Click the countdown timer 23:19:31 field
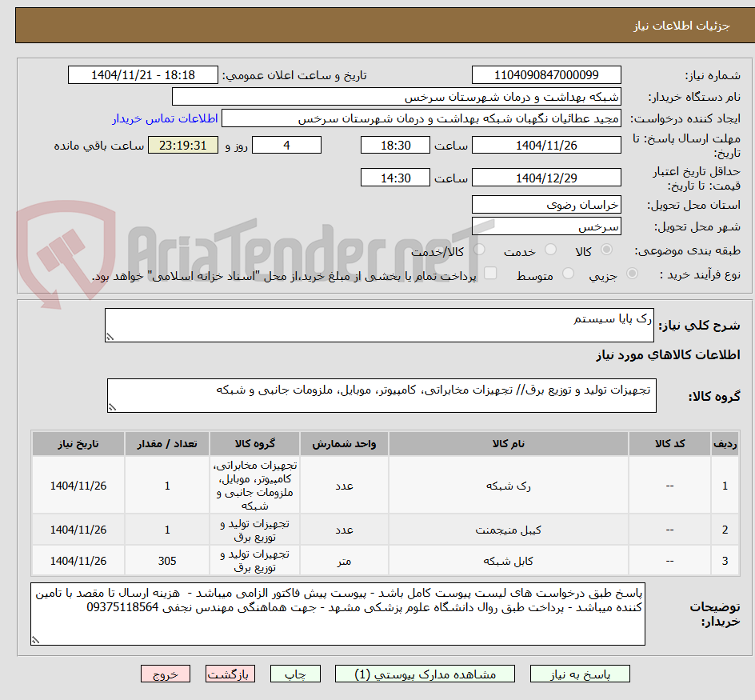This screenshot has height=700, width=755. pos(183,145)
